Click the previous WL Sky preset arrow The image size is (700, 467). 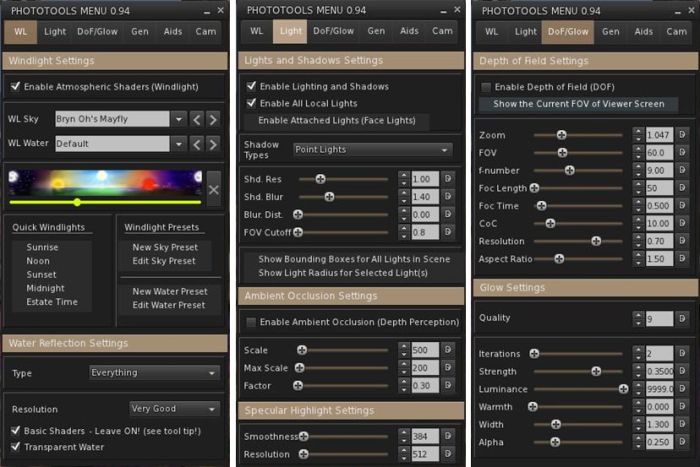[x=197, y=119]
